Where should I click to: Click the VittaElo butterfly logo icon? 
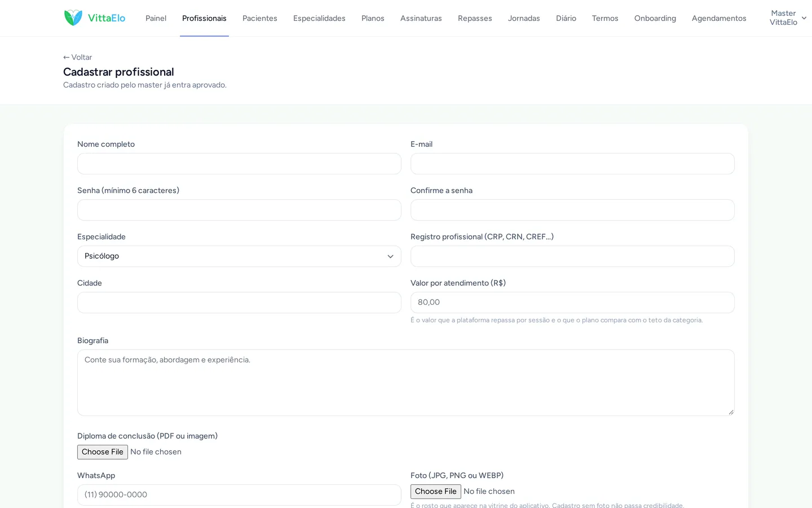73,18
